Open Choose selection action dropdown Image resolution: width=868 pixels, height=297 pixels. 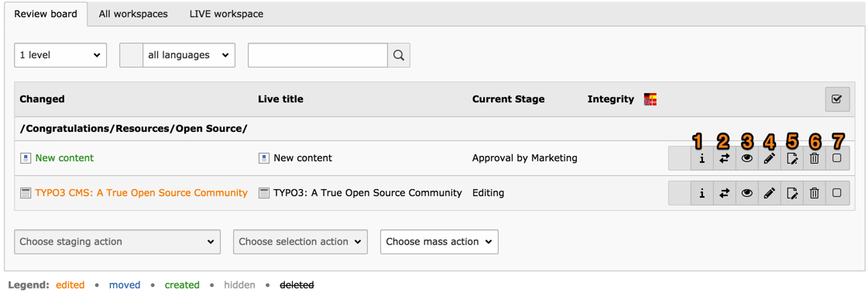click(x=300, y=242)
